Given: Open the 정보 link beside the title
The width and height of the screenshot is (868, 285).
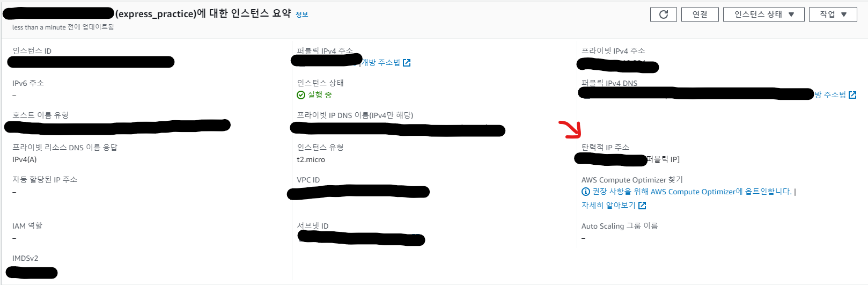Looking at the screenshot, I should pyautogui.click(x=301, y=14).
